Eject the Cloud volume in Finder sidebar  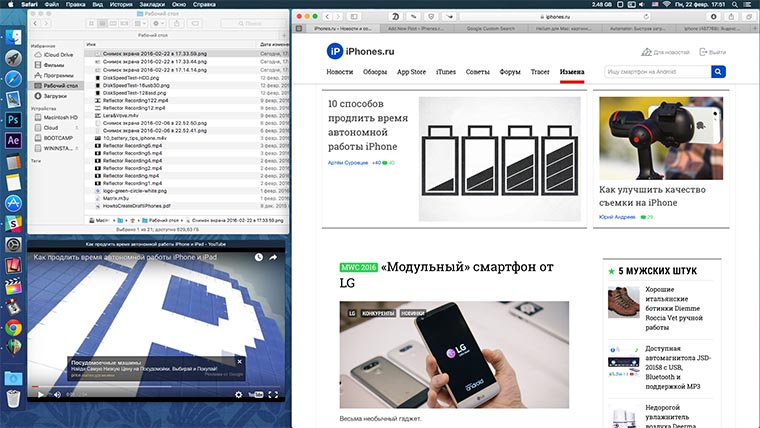pos(77,127)
